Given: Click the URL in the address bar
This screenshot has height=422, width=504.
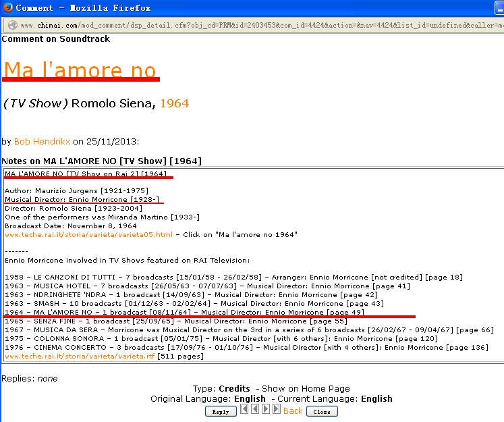Looking at the screenshot, I should (260, 25).
